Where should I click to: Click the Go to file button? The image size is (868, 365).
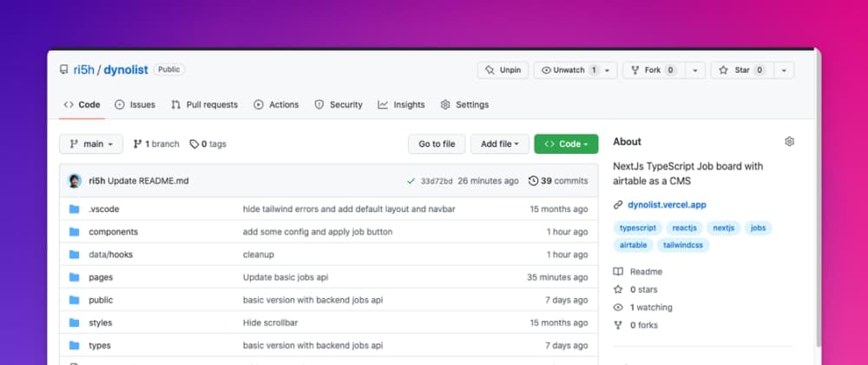point(437,144)
